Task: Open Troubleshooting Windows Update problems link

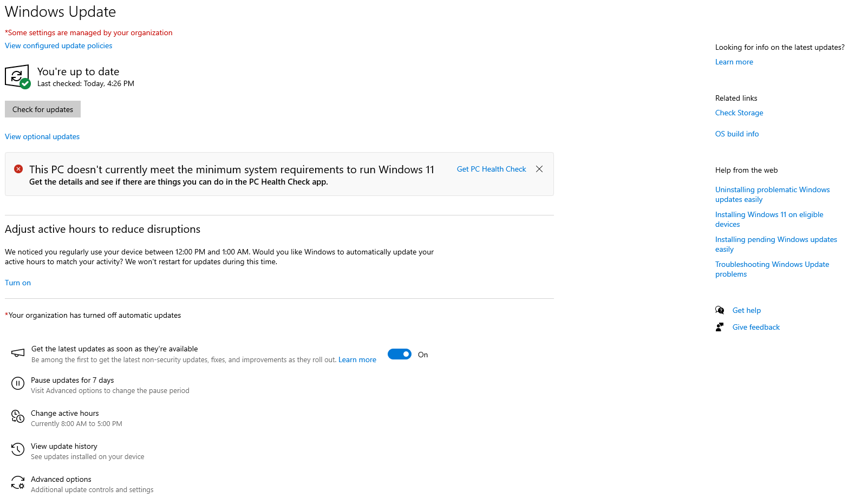Action: pyautogui.click(x=772, y=269)
